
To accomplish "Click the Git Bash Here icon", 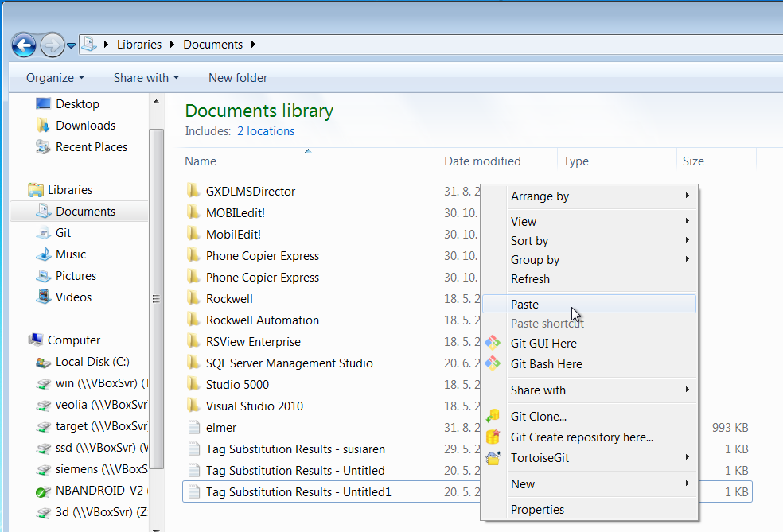I will pos(493,364).
